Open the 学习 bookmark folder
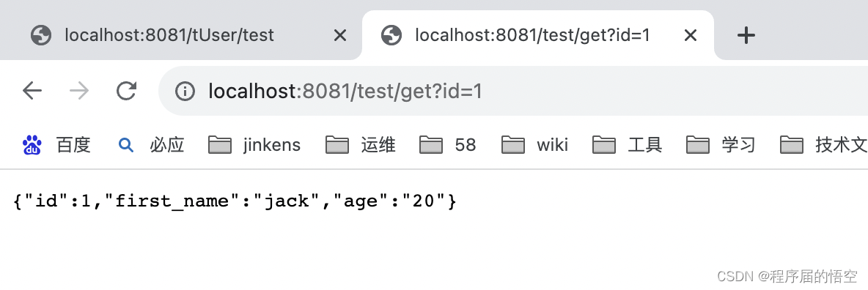The height and width of the screenshot is (290, 868). click(x=721, y=145)
